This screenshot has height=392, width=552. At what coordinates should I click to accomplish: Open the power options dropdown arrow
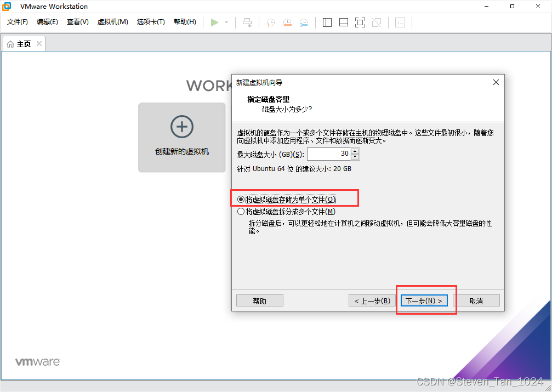(x=226, y=22)
